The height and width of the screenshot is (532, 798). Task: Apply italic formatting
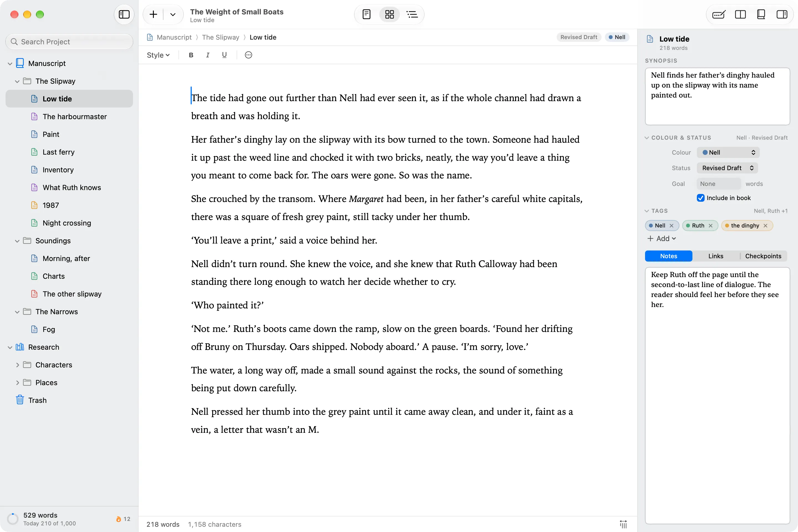tap(208, 55)
